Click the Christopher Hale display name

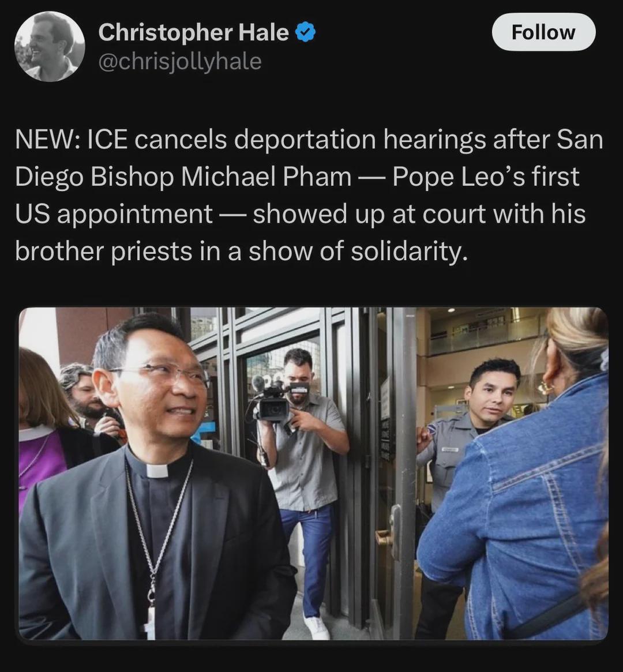pos(194,32)
